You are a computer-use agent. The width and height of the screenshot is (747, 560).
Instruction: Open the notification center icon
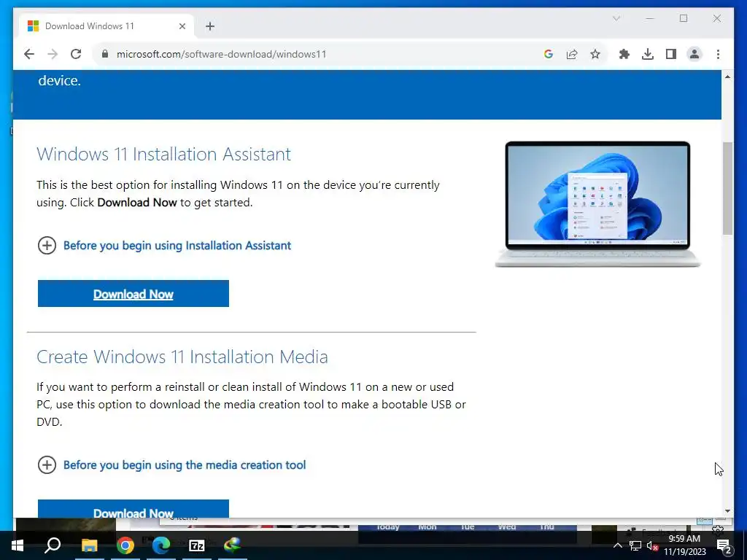(724, 545)
